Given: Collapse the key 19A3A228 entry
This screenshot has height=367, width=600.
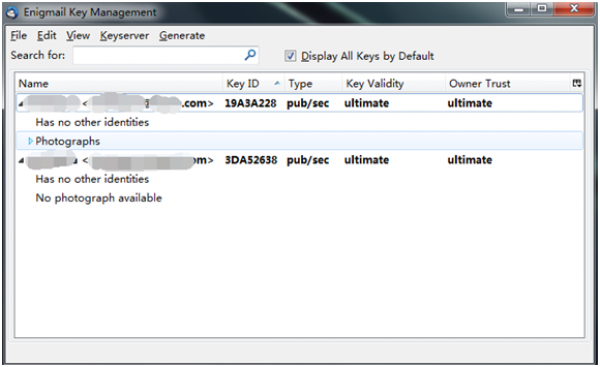Looking at the screenshot, I should pos(21,103).
